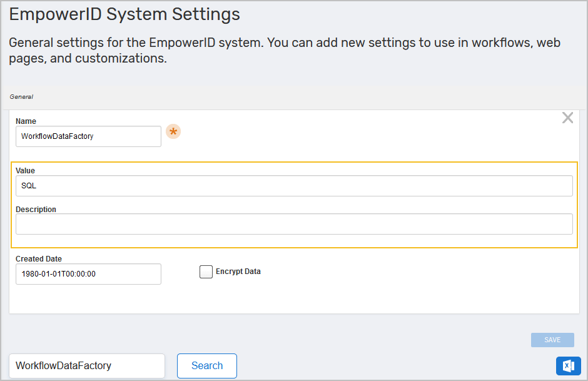The height and width of the screenshot is (381, 588).
Task: Export the settings list to Excel
Action: pos(568,366)
